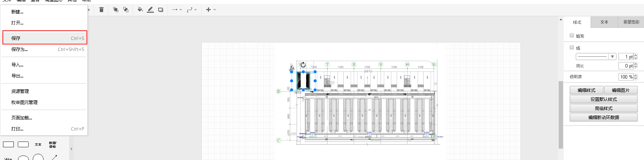Click the right-middle resize handle of selected shape
The height and width of the screenshot is (160, 644).
(315, 81)
